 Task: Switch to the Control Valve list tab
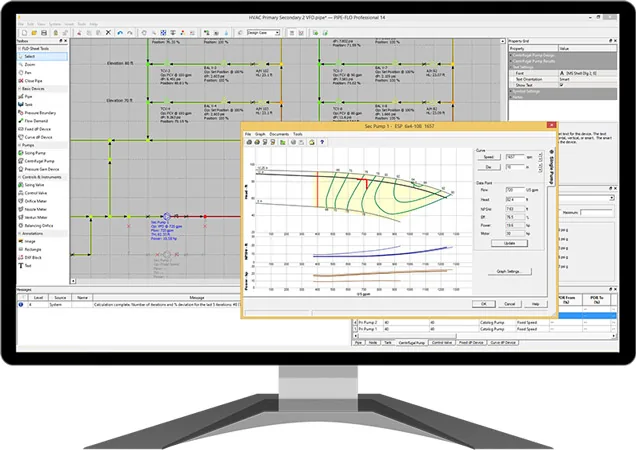point(441,343)
